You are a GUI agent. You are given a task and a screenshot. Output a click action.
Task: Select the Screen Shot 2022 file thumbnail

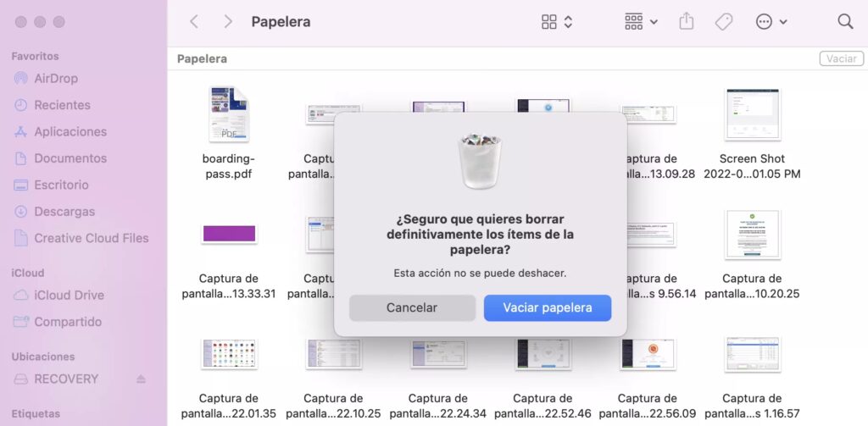tap(752, 114)
